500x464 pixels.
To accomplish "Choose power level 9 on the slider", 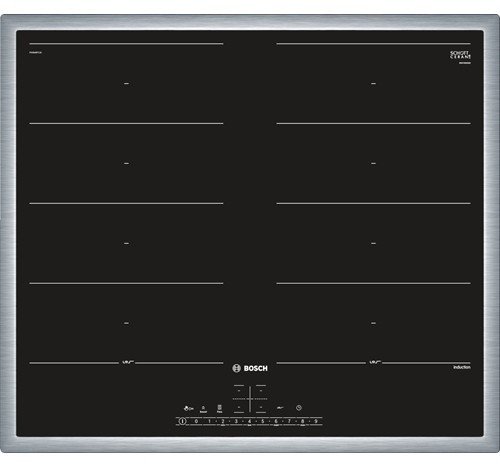I will (316, 421).
